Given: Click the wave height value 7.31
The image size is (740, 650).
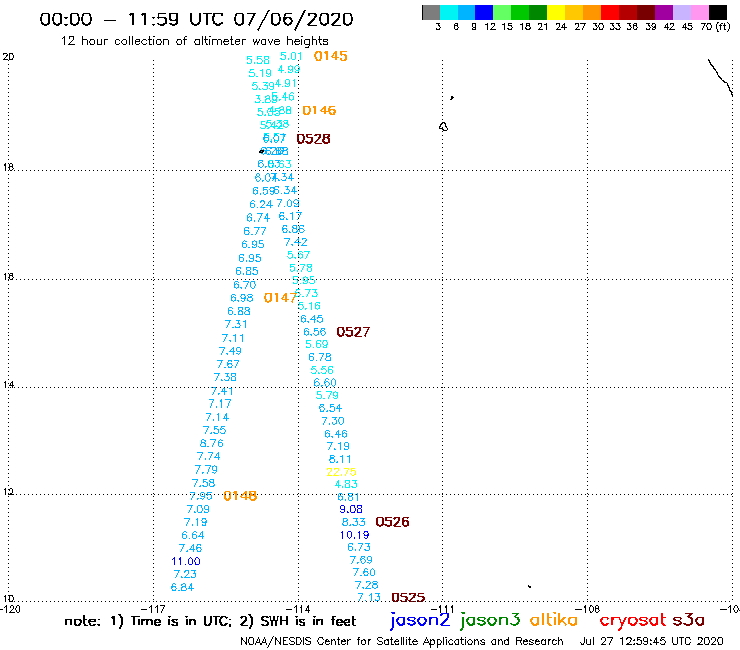Looking at the screenshot, I should 235,324.
